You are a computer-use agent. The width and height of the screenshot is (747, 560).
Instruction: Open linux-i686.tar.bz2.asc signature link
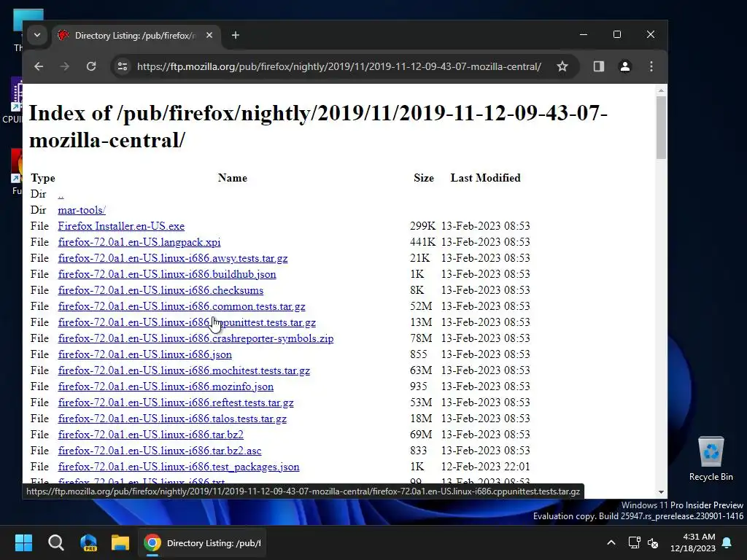click(x=160, y=451)
